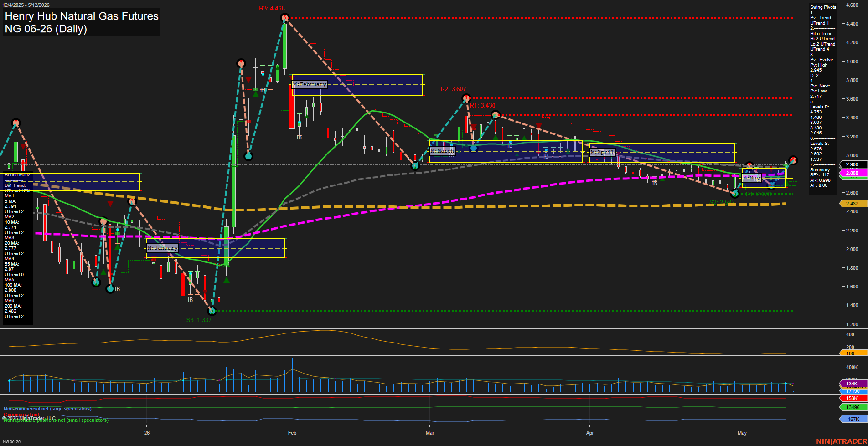Image resolution: width=868 pixels, height=446 pixels.
Task: Click the Swing Pivots panel heading
Action: [x=823, y=7]
